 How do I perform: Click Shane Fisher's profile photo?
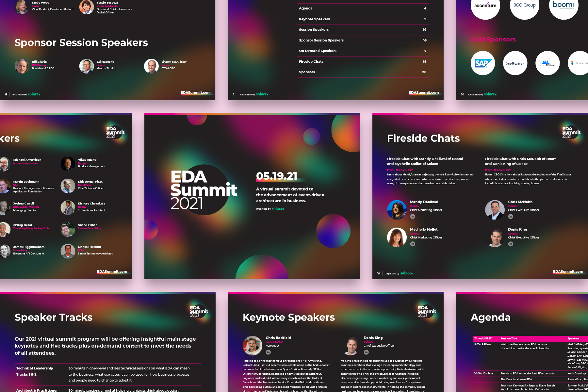coord(68,229)
